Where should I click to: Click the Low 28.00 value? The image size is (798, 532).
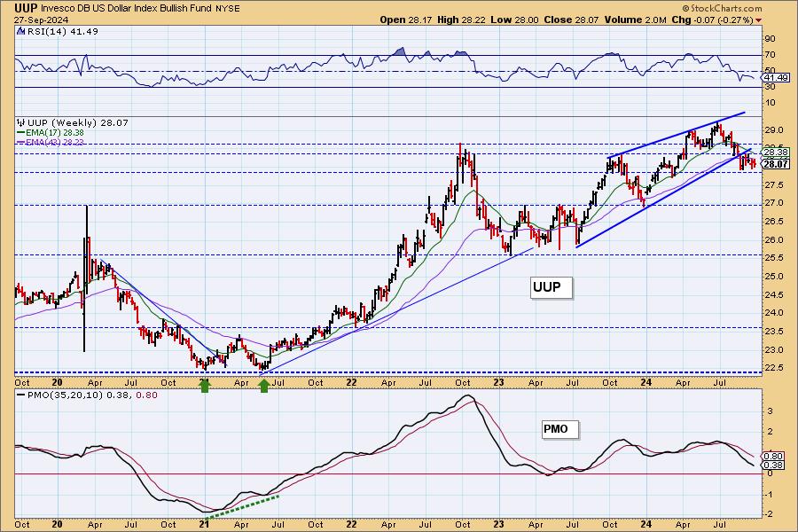(x=514, y=20)
